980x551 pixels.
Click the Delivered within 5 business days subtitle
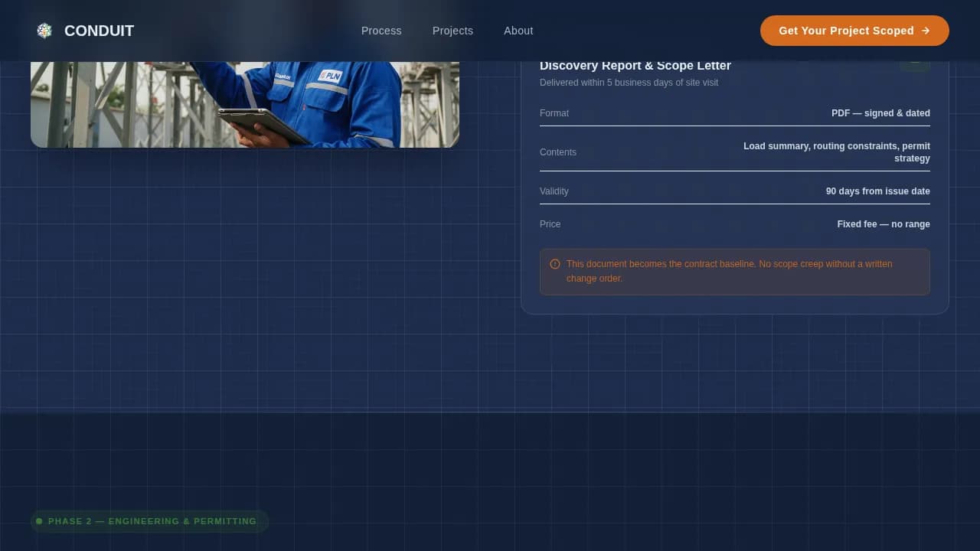(629, 83)
